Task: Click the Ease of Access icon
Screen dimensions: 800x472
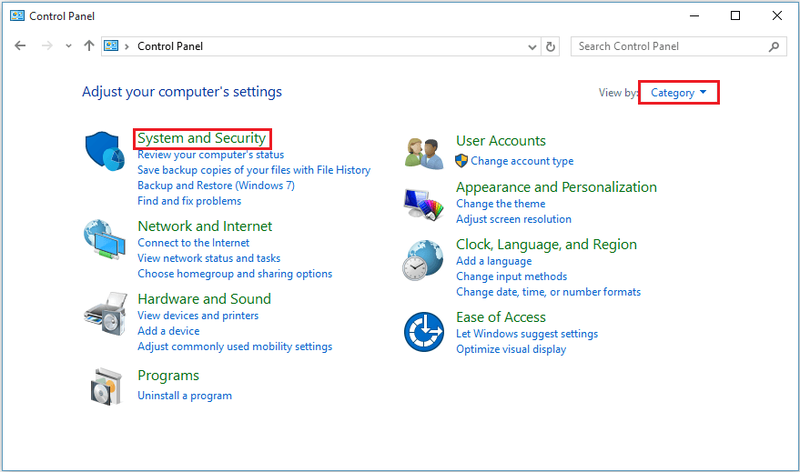Action: pos(424,332)
